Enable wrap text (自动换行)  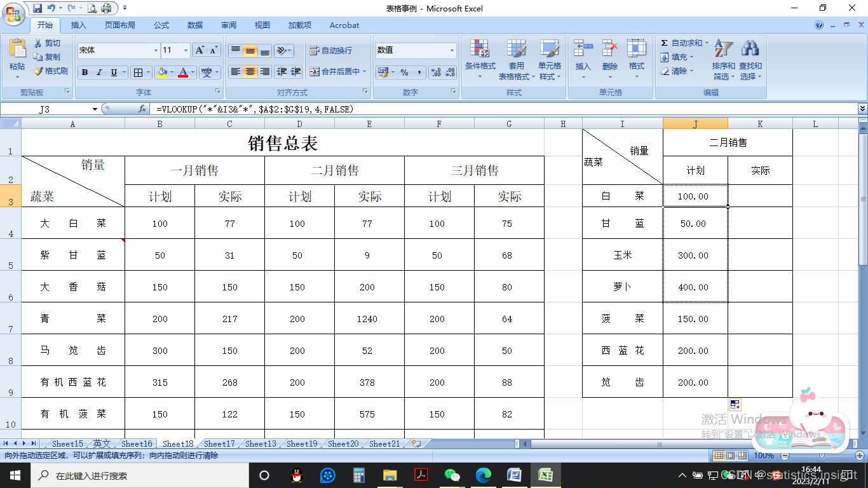330,51
